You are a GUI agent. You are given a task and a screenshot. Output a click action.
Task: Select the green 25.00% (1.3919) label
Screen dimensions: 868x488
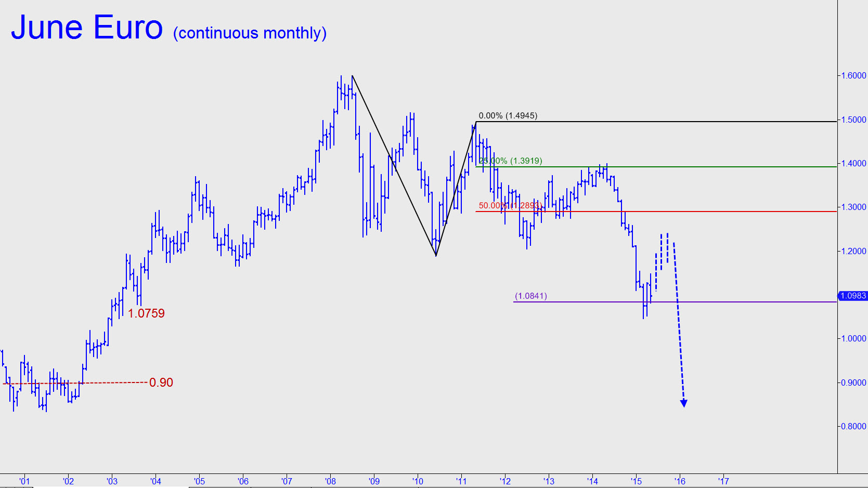[510, 161]
